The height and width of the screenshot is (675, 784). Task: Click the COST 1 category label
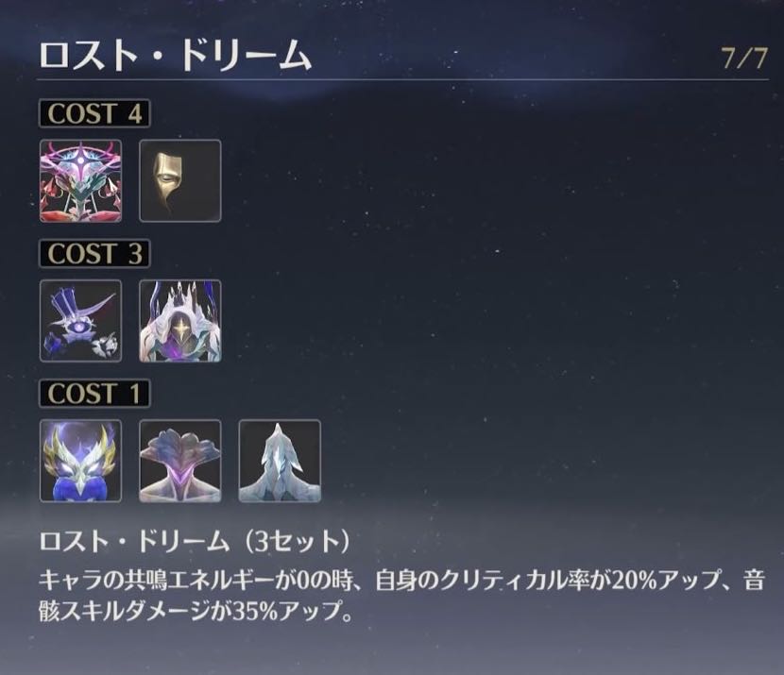point(94,394)
